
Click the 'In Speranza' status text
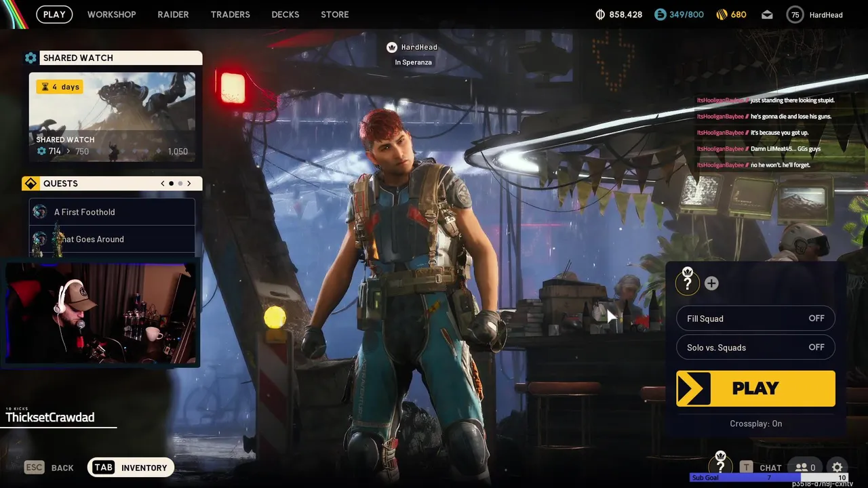click(413, 62)
